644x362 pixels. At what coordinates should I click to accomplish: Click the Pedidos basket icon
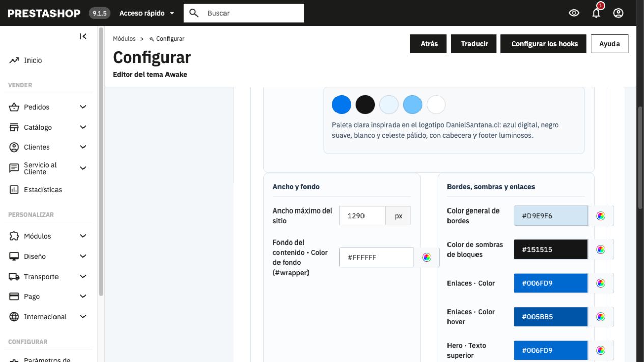pyautogui.click(x=14, y=107)
